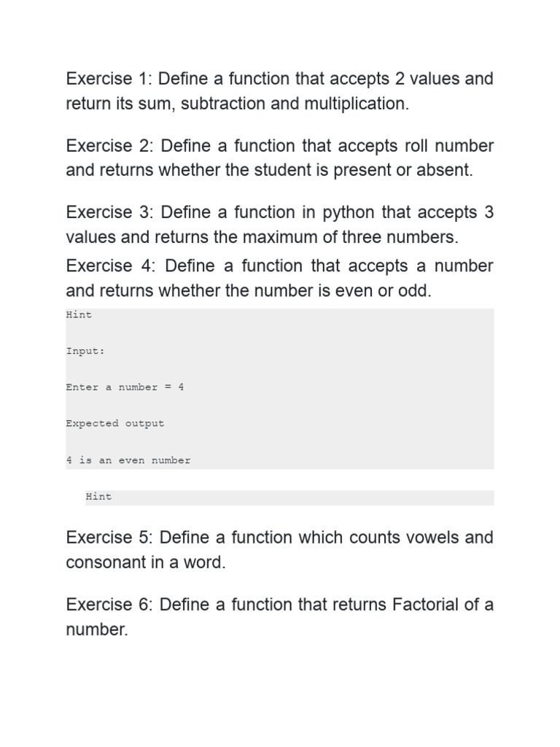Image resolution: width=560 pixels, height=747 pixels.
Task: Click the Exercise 5 heading text
Action: (109, 538)
